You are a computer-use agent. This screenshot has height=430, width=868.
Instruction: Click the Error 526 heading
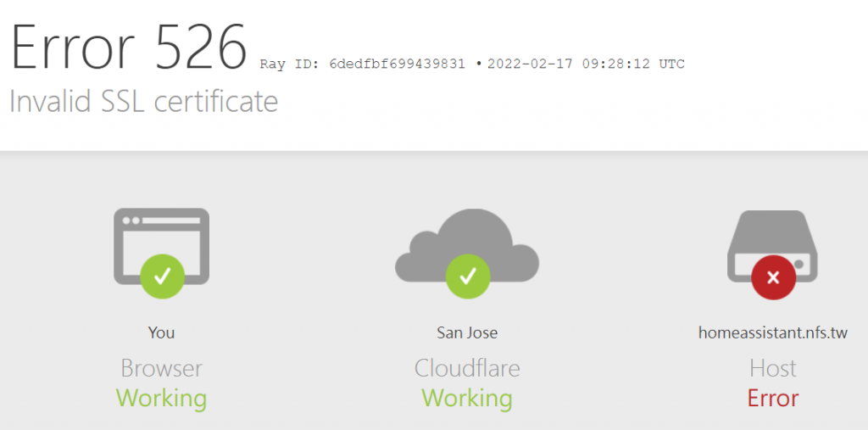point(129,47)
